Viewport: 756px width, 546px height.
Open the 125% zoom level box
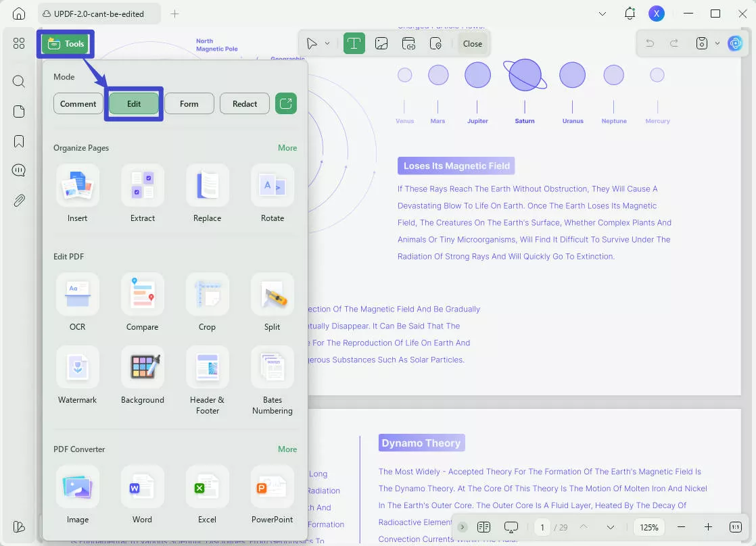[649, 528]
